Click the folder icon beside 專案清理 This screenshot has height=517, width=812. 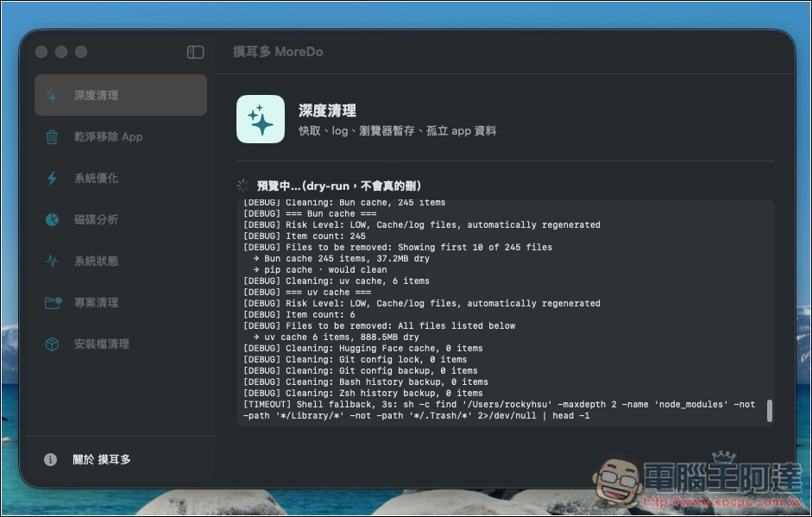coord(54,303)
